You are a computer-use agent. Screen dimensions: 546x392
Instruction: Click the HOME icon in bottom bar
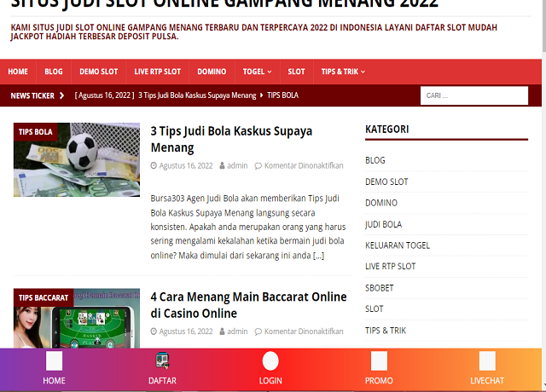54,361
